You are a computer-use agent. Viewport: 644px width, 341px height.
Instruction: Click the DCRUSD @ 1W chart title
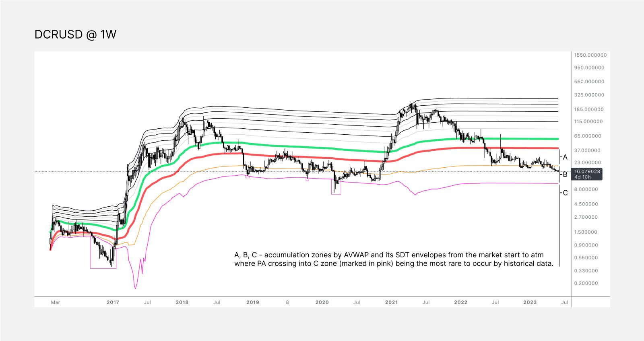[x=75, y=35]
